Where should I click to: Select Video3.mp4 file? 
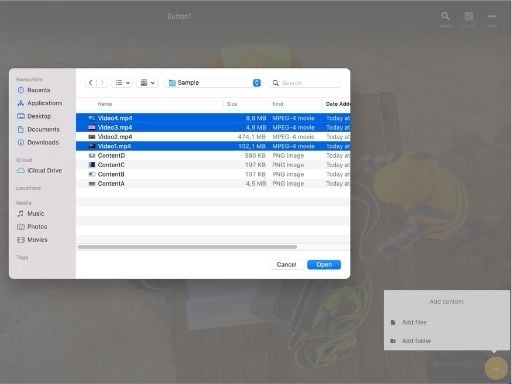tap(213, 127)
